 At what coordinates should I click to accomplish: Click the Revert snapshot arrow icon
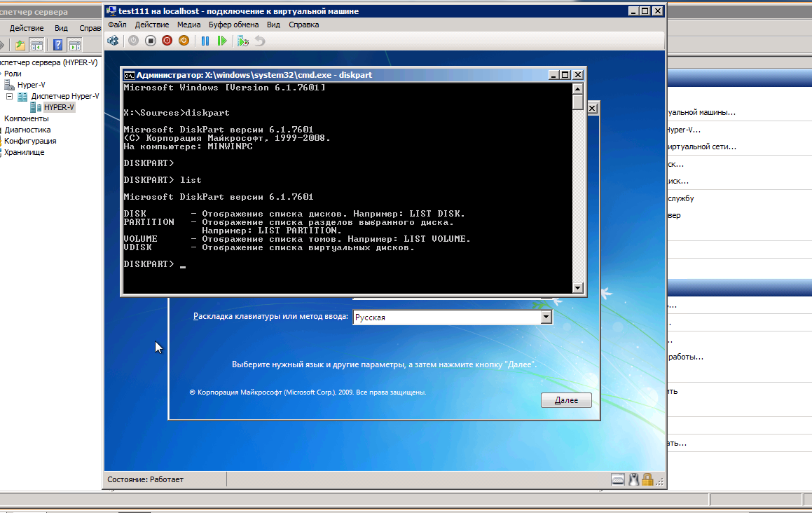[x=260, y=41]
